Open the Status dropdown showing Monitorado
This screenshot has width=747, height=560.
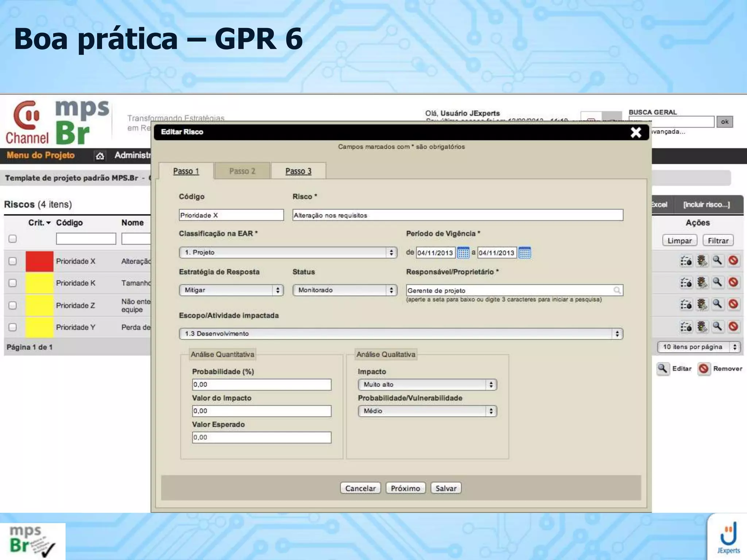coord(345,290)
